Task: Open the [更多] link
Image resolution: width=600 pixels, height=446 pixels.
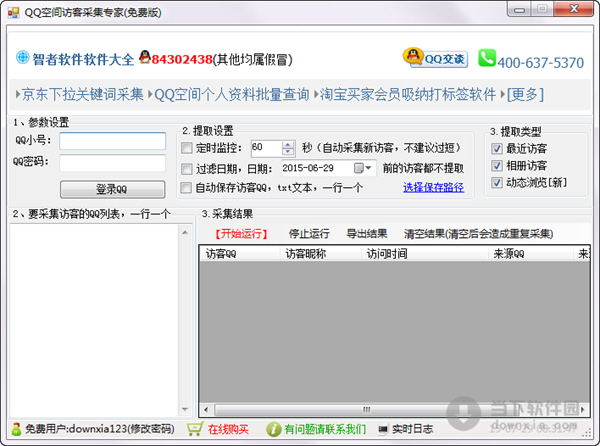Action: coord(525,94)
